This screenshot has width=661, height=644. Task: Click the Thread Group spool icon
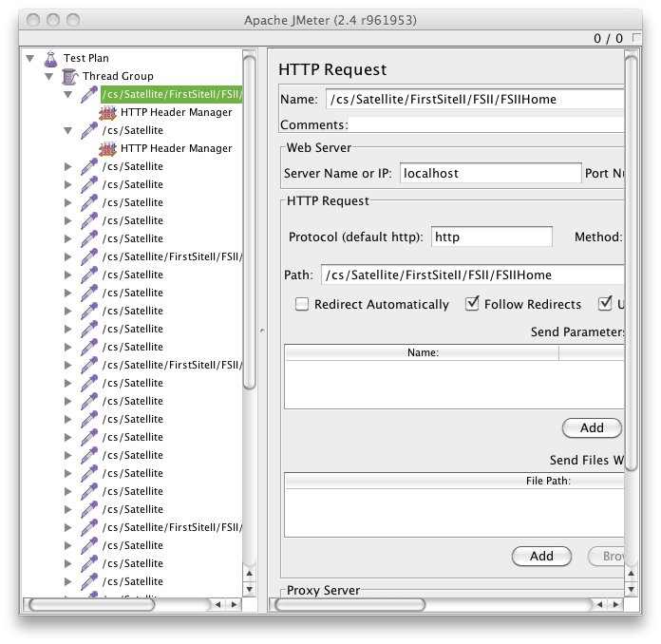[x=70, y=76]
